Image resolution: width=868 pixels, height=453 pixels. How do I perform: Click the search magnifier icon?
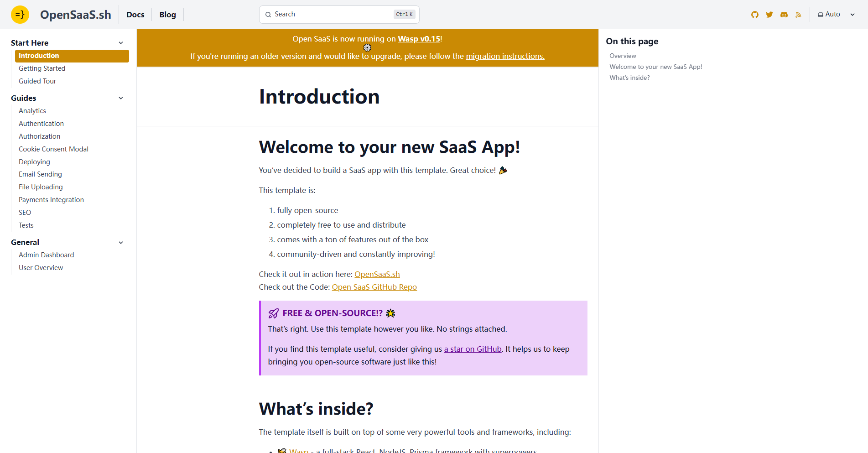pos(268,15)
